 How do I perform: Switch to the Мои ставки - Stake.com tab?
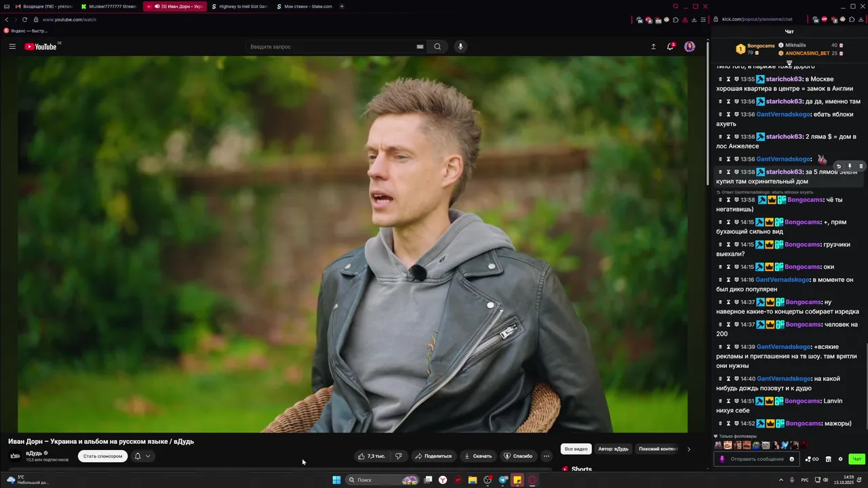[304, 6]
